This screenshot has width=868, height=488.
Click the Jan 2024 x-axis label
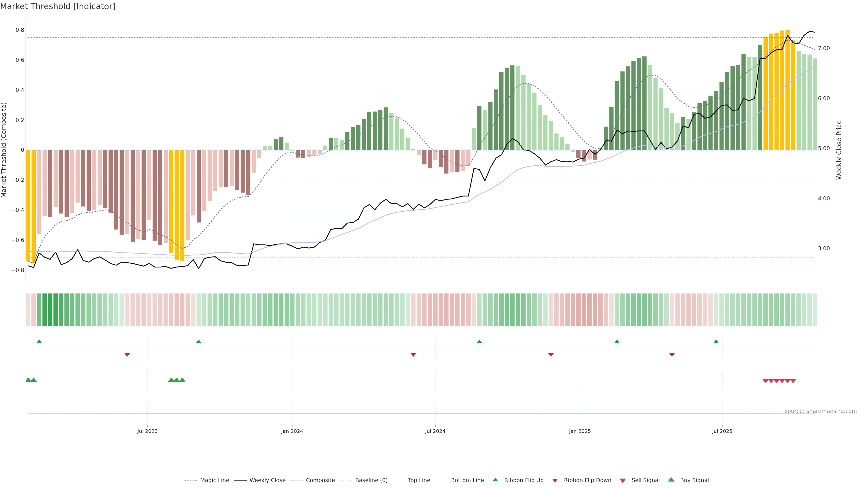292,431
